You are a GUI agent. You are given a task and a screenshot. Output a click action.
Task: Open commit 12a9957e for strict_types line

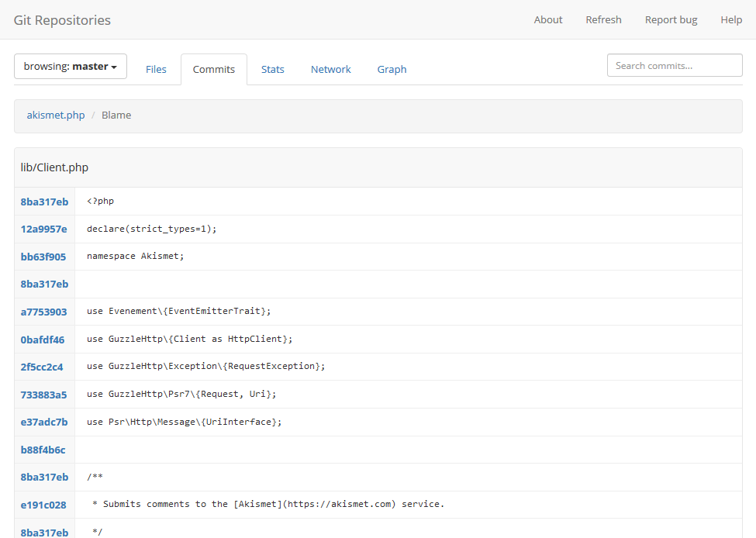click(x=44, y=229)
